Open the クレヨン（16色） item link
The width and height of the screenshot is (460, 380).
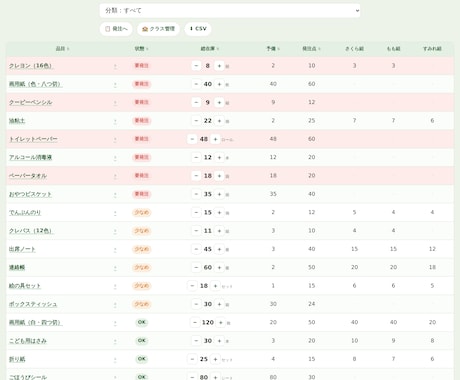(31, 66)
